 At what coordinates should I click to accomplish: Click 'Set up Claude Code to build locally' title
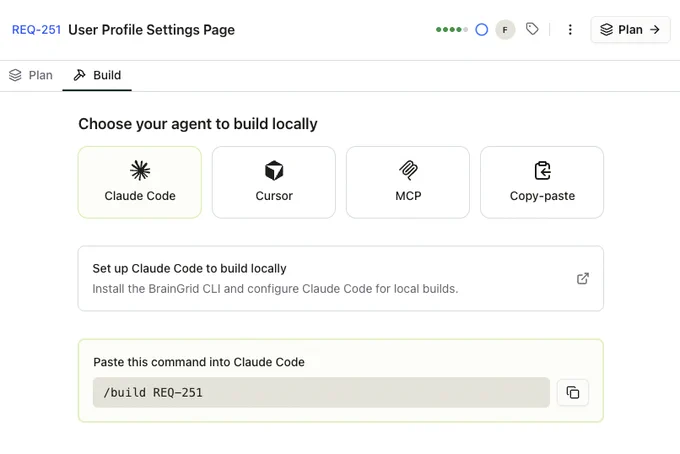(x=190, y=268)
